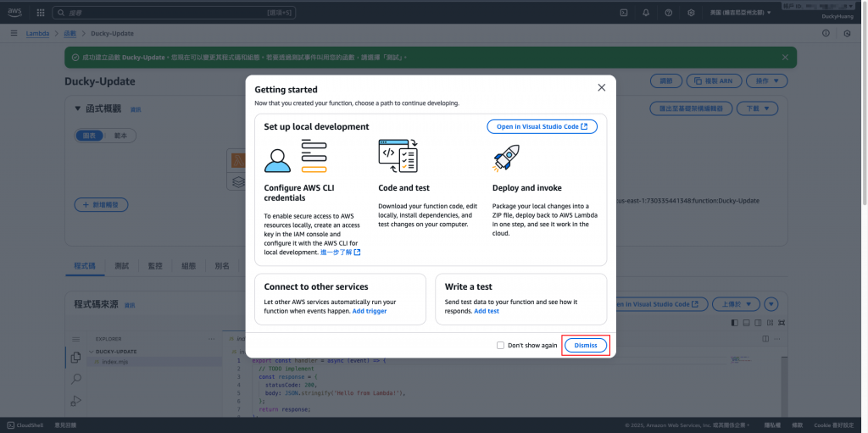This screenshot has height=433, width=868.
Task: Open the DuckyHuang account menu
Action: click(x=837, y=17)
